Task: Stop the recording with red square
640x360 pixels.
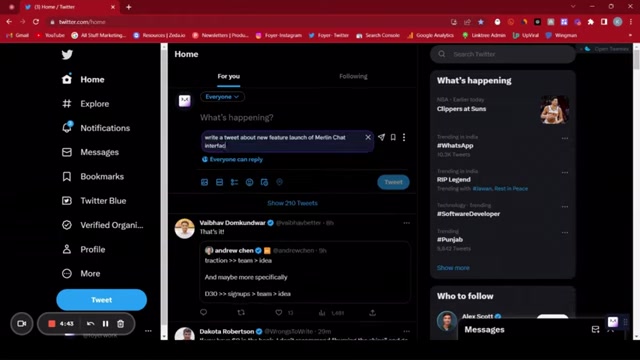Action: tap(52, 324)
